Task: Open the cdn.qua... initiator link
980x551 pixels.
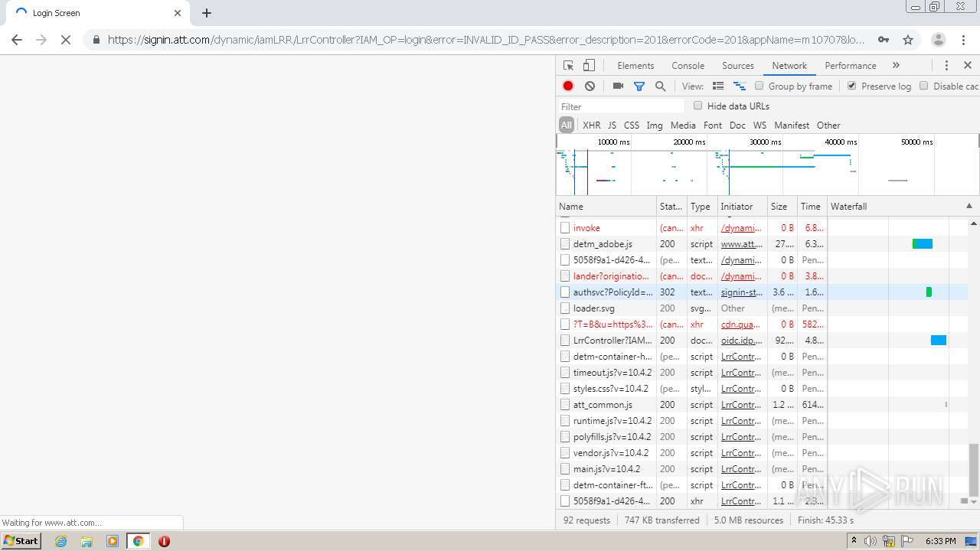Action: pos(741,324)
